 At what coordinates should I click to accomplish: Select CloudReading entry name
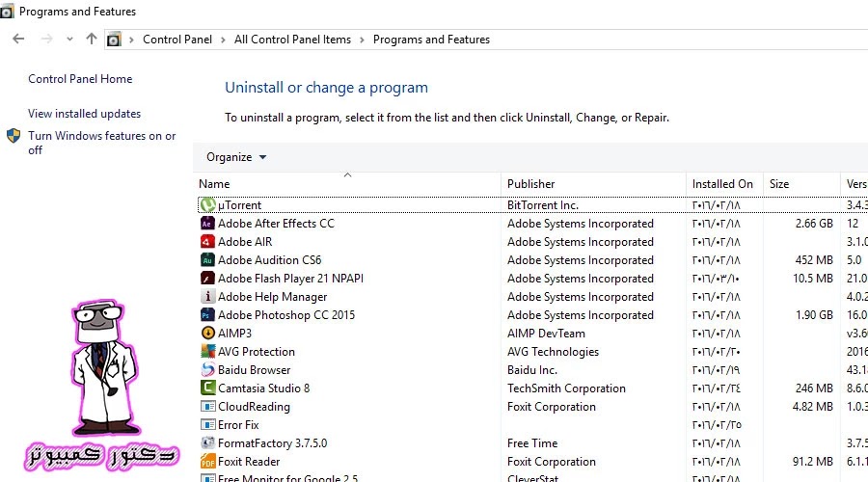point(254,407)
